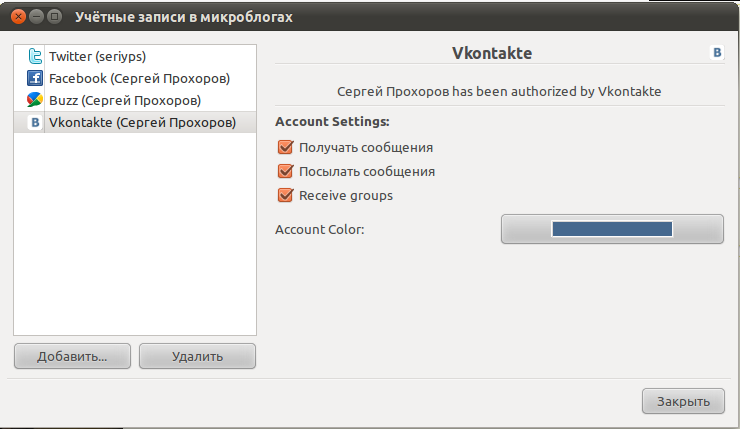Remove the account with the Удалить button
The width and height of the screenshot is (740, 429).
197,356
